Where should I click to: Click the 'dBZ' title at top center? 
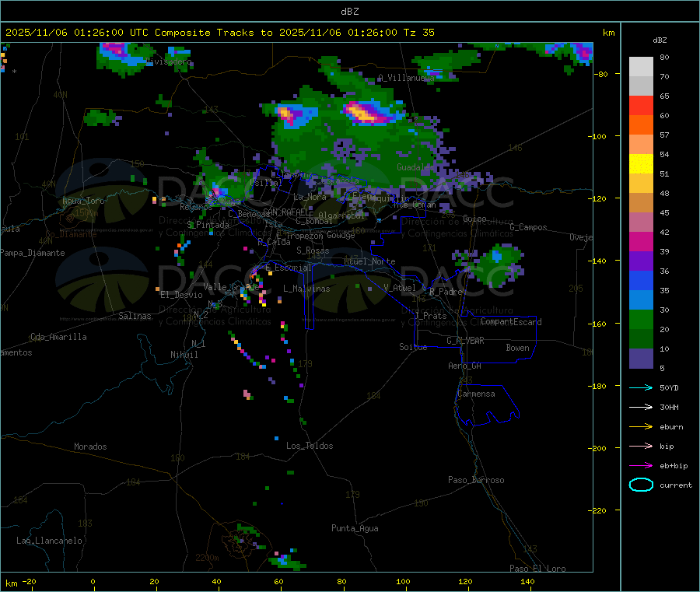click(x=349, y=12)
